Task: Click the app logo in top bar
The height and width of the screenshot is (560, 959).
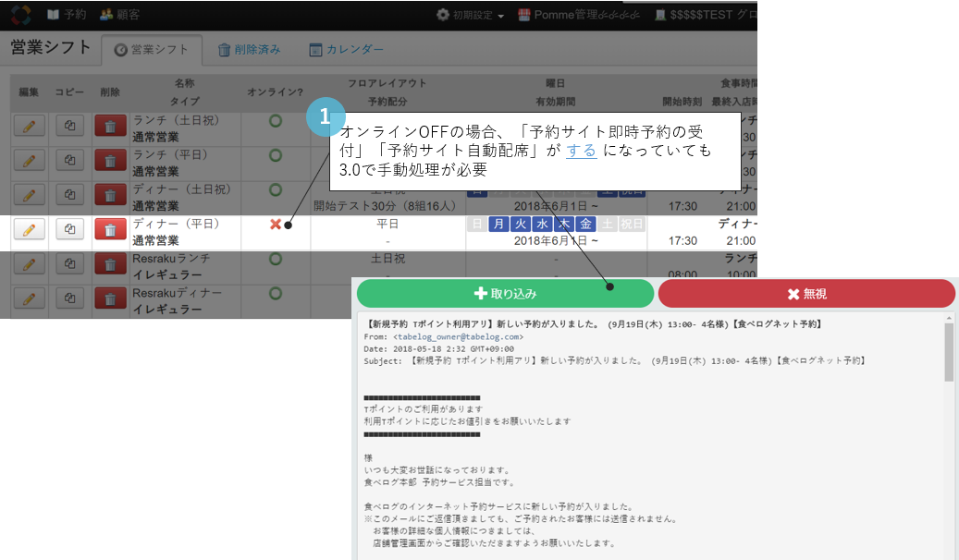Action: [20, 15]
